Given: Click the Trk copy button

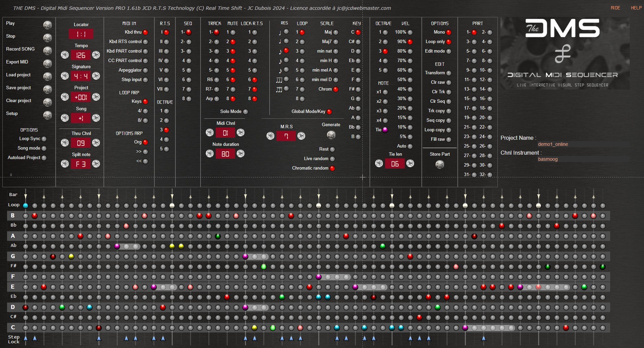Looking at the screenshot, I should 449,111.
